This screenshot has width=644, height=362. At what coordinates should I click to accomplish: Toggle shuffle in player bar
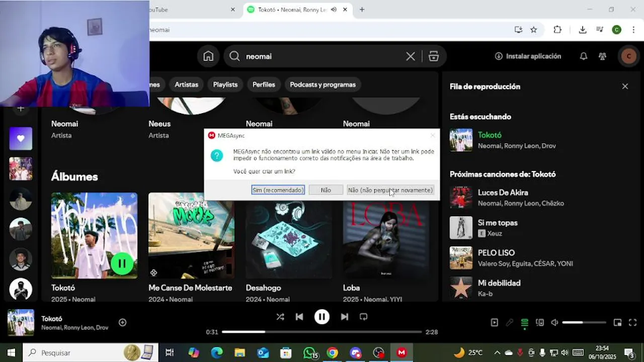280,317
